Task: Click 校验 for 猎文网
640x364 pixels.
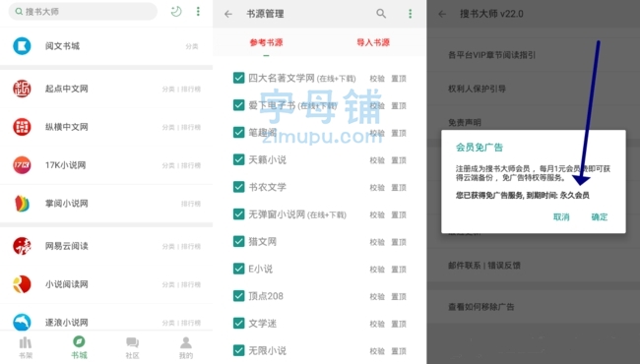Action: (377, 243)
